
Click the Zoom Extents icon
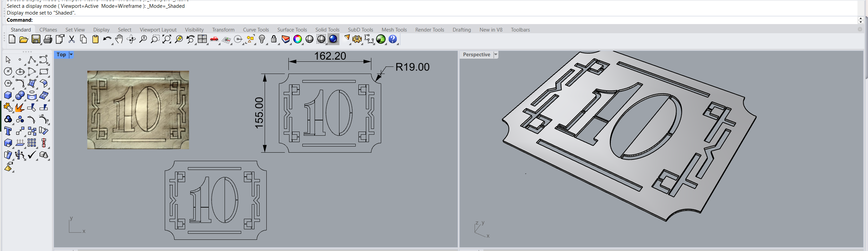coord(166,39)
